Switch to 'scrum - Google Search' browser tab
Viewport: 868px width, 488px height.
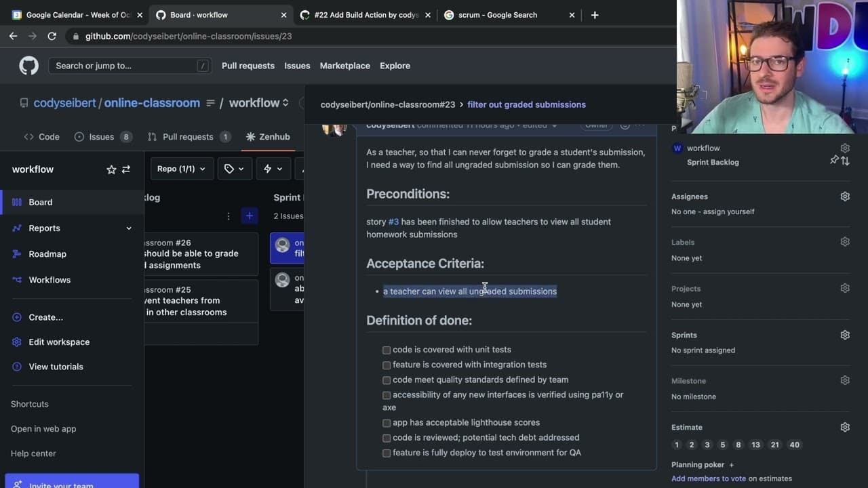(510, 15)
